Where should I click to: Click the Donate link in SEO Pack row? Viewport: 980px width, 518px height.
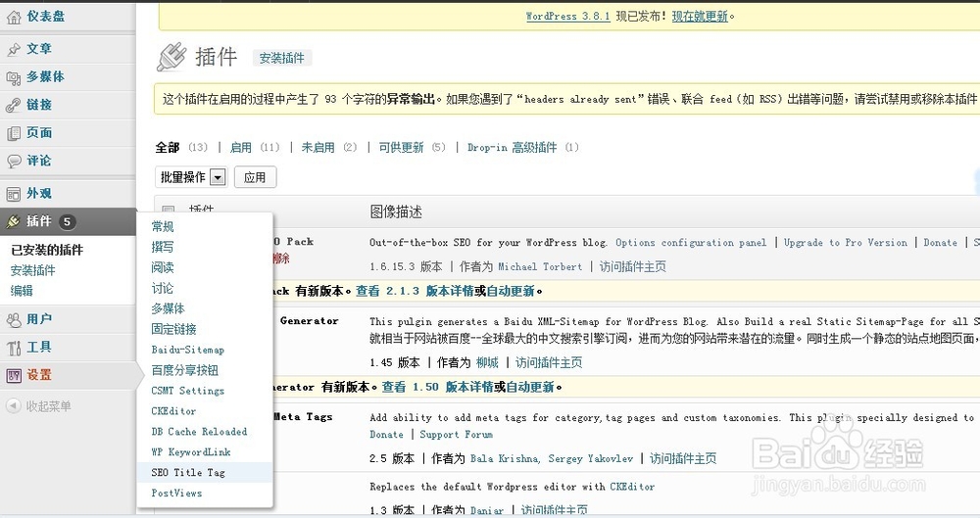click(941, 243)
